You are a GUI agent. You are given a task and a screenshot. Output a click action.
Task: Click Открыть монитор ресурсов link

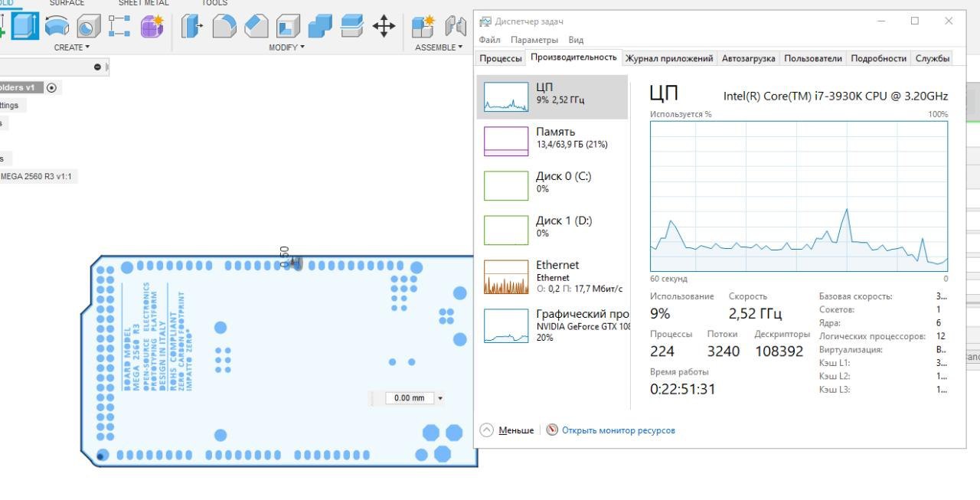[619, 430]
